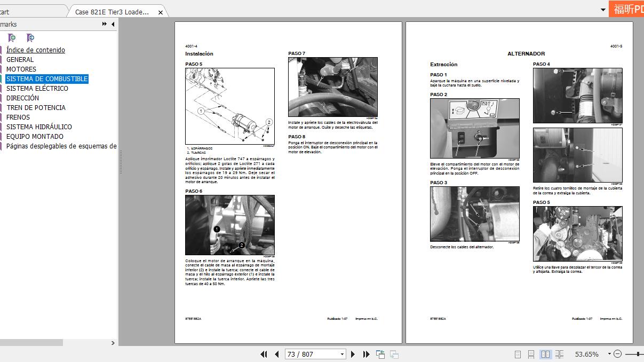Image resolution: width=644 pixels, height=362 pixels.
Task: Enable continuous facing page layout
Action: point(559,354)
